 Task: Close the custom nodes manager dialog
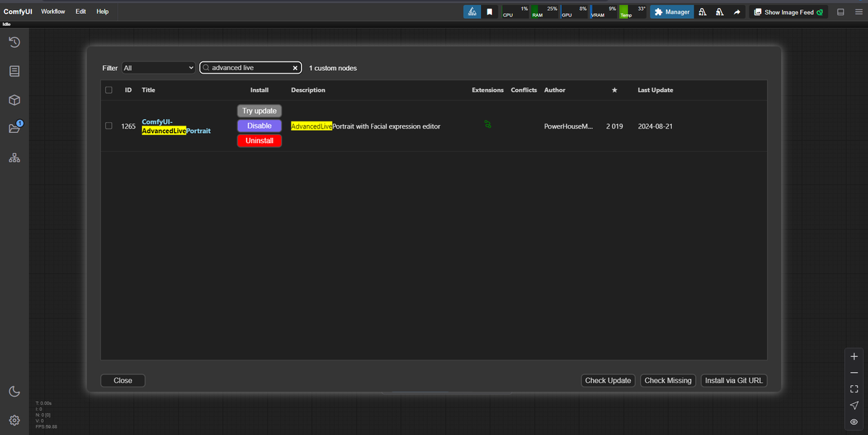123,381
